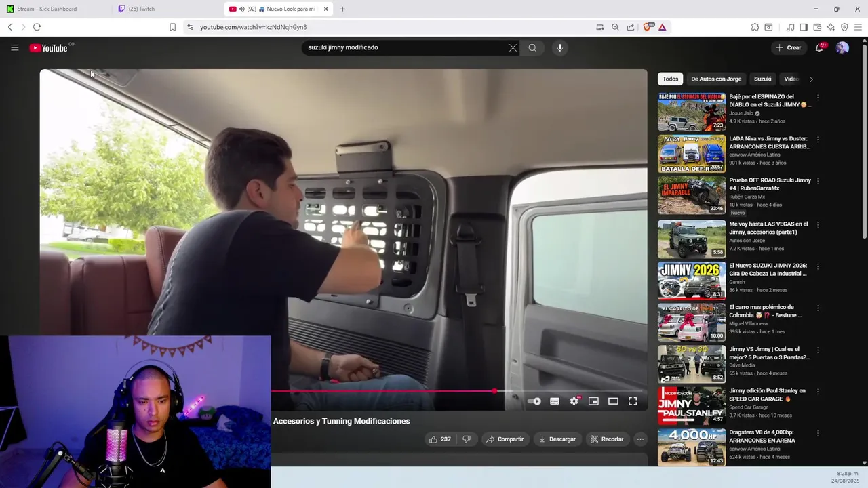868x488 pixels.
Task: Open the YouTube hamburger guide menu
Action: click(14, 47)
